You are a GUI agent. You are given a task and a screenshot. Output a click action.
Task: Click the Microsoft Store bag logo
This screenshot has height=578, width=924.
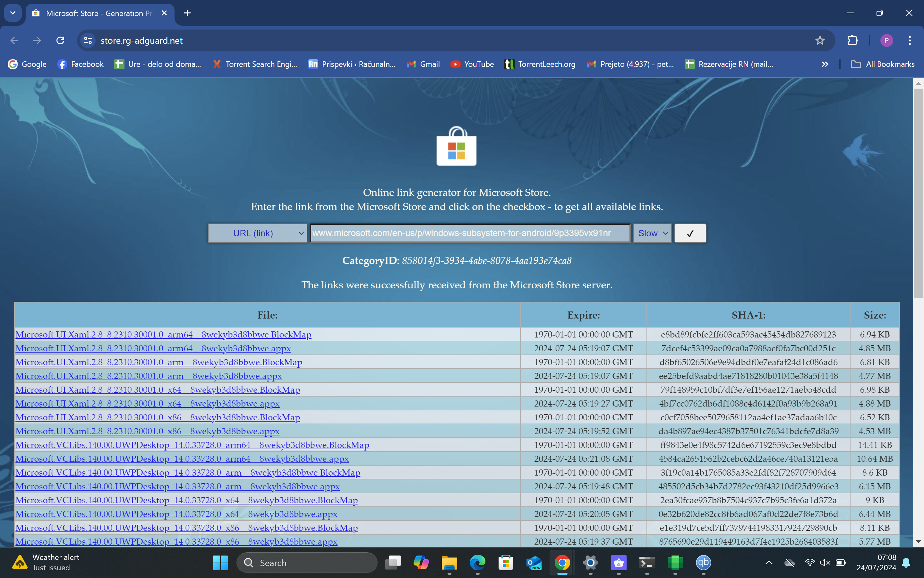(x=456, y=146)
